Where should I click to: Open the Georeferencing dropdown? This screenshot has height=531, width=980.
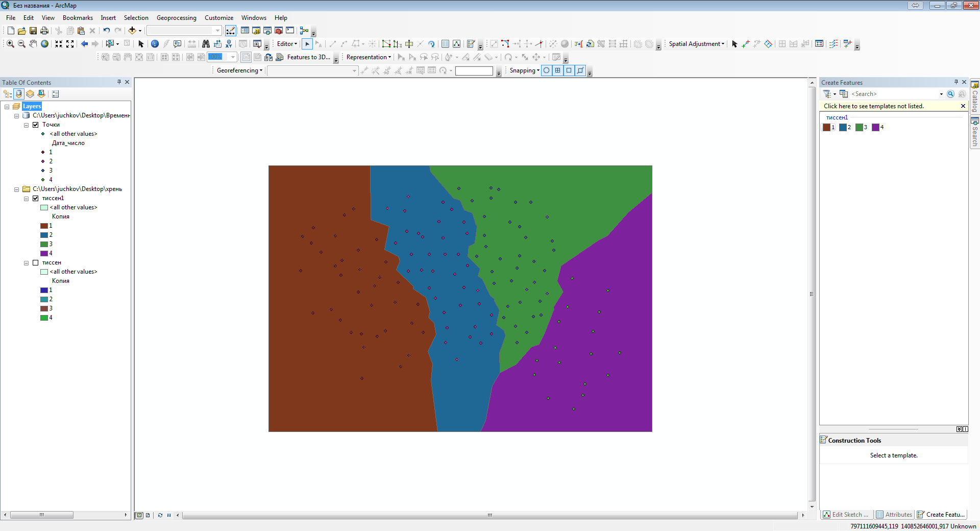[x=239, y=70]
